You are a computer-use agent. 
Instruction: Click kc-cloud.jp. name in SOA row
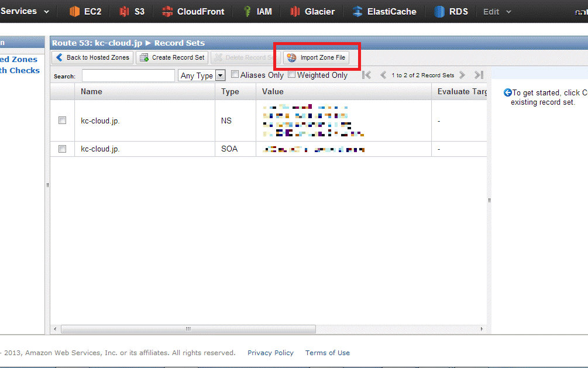(100, 149)
